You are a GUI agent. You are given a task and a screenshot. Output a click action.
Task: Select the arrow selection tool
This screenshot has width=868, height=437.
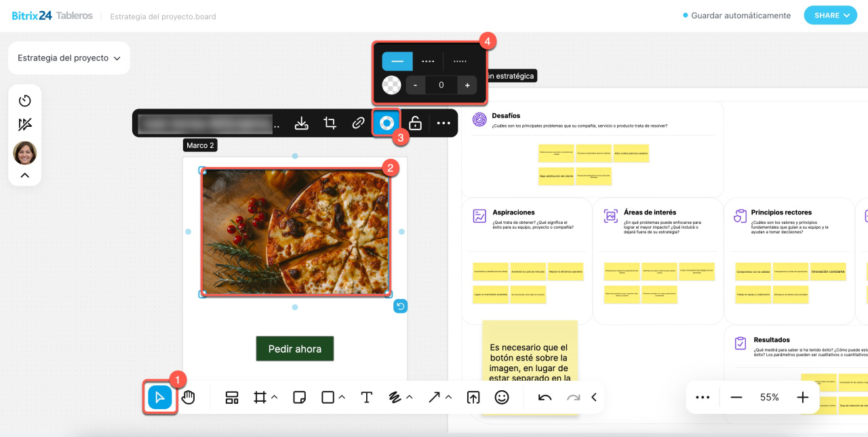click(160, 398)
